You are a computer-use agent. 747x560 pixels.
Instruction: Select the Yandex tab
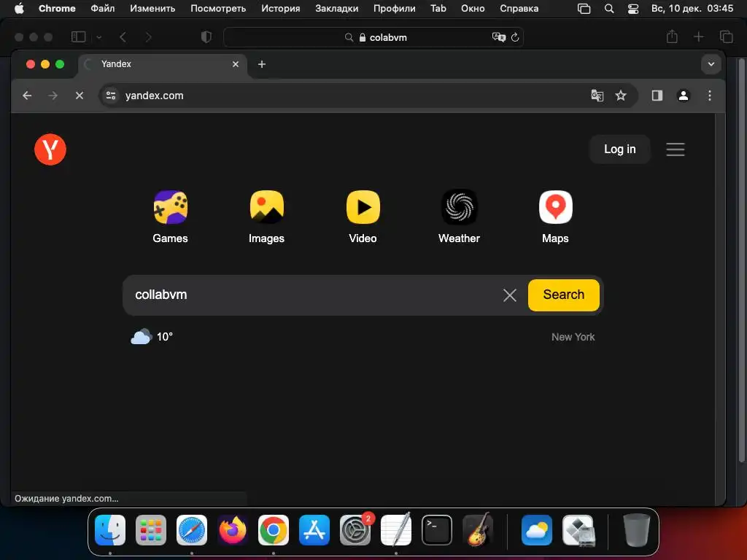point(163,64)
